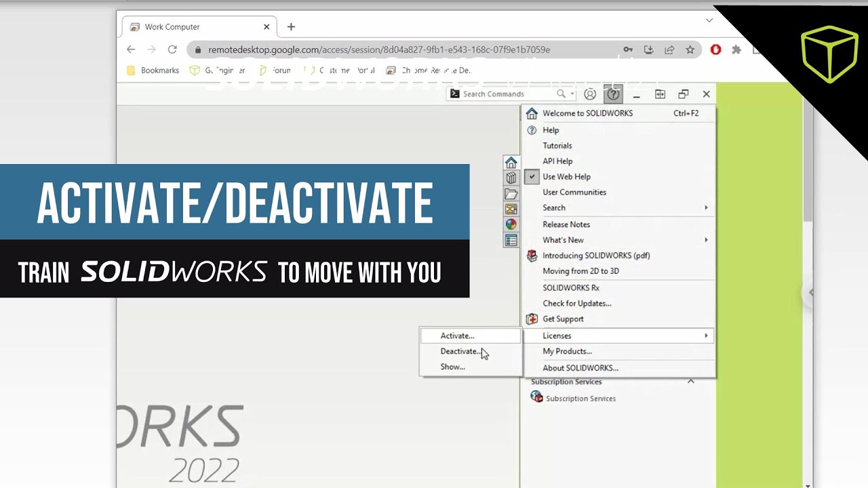Image resolution: width=868 pixels, height=488 pixels.
Task: Click the SOLIDWORKS tile windows icon
Action: click(x=660, y=94)
